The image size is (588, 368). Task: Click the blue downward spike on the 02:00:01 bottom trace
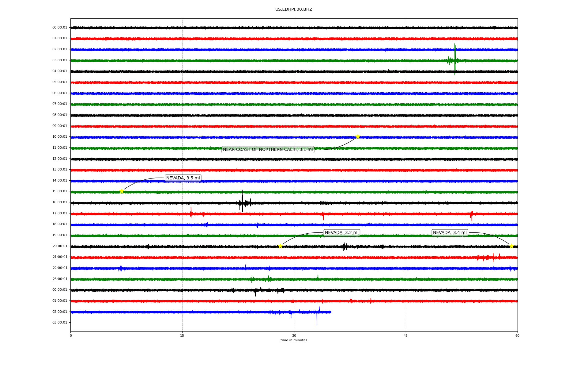(317, 319)
